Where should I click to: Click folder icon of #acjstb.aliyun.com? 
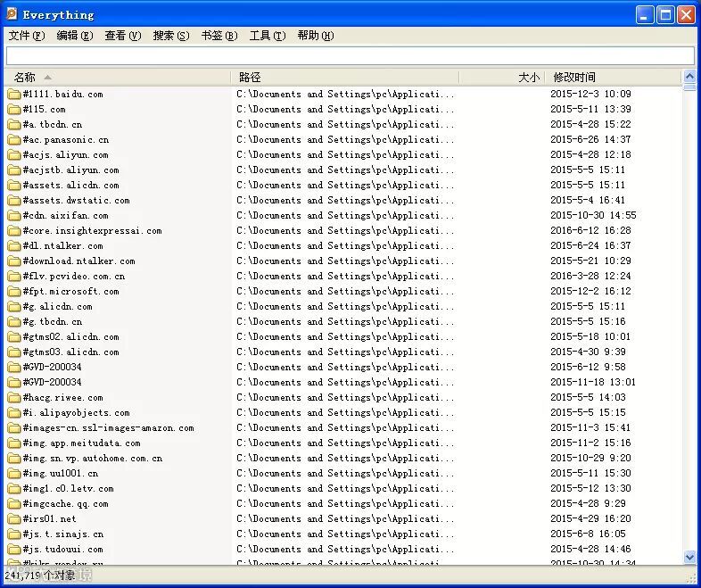pyautogui.click(x=14, y=170)
